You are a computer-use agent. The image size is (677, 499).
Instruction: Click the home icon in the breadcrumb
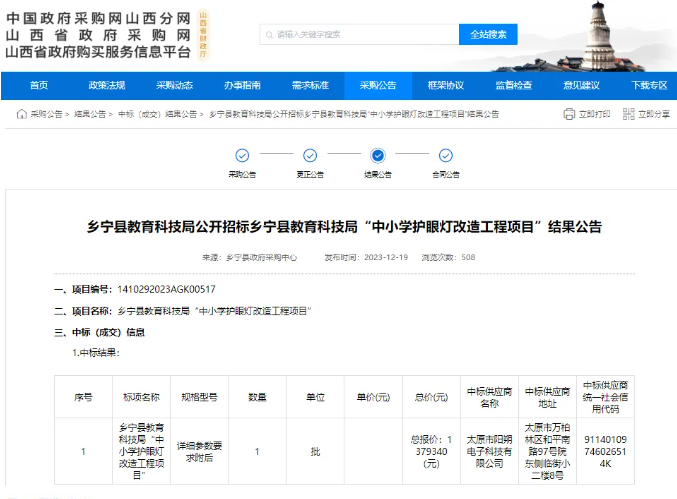(22, 115)
